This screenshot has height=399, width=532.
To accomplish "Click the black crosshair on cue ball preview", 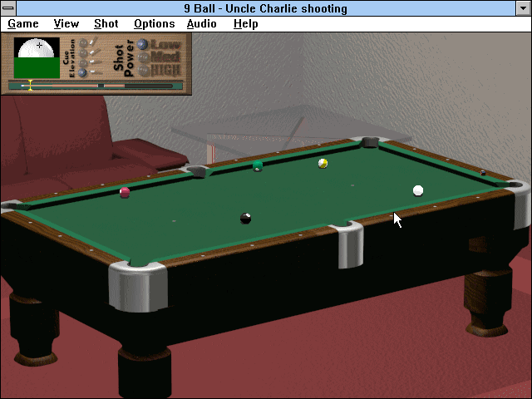I will 40,45.
